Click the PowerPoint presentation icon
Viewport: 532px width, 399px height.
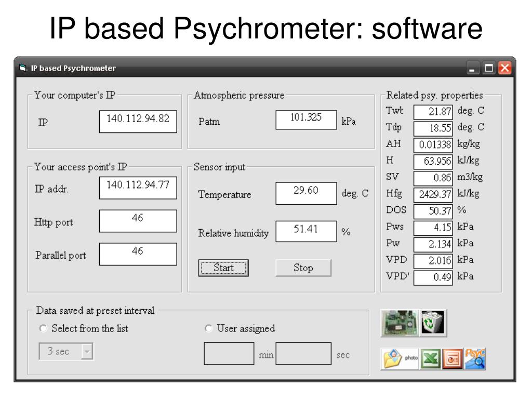coord(453,359)
